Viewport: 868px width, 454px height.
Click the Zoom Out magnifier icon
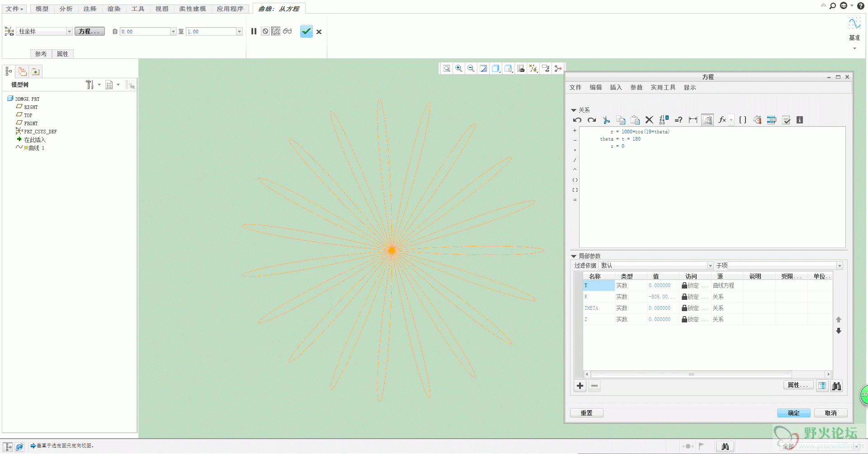coord(471,68)
